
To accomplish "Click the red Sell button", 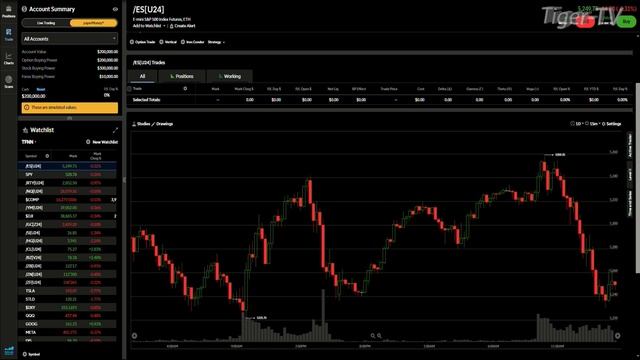I will pos(585,22).
